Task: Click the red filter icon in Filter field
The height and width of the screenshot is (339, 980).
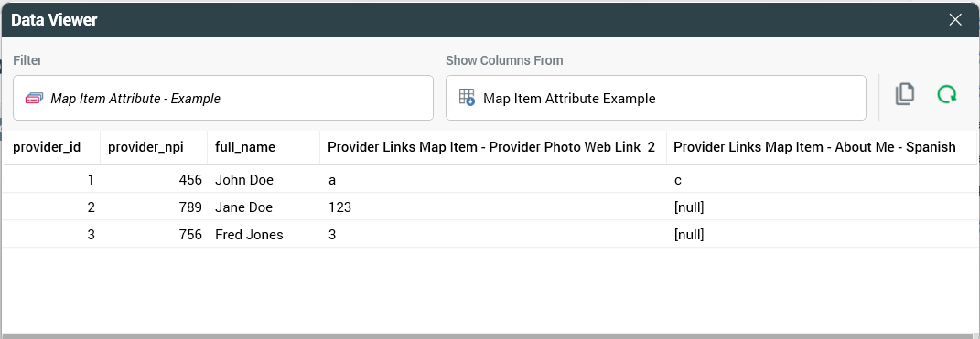Action: pos(35,98)
